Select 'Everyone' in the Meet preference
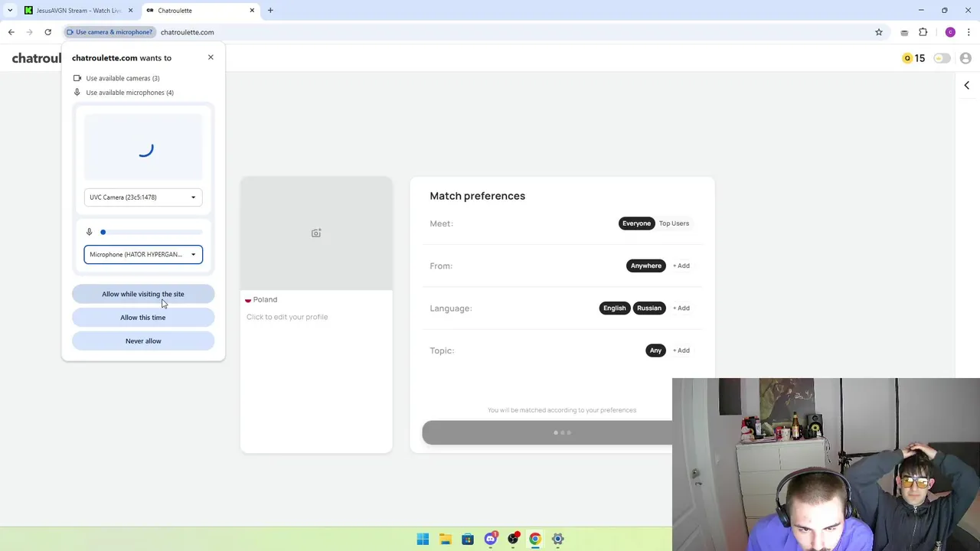 (x=636, y=223)
